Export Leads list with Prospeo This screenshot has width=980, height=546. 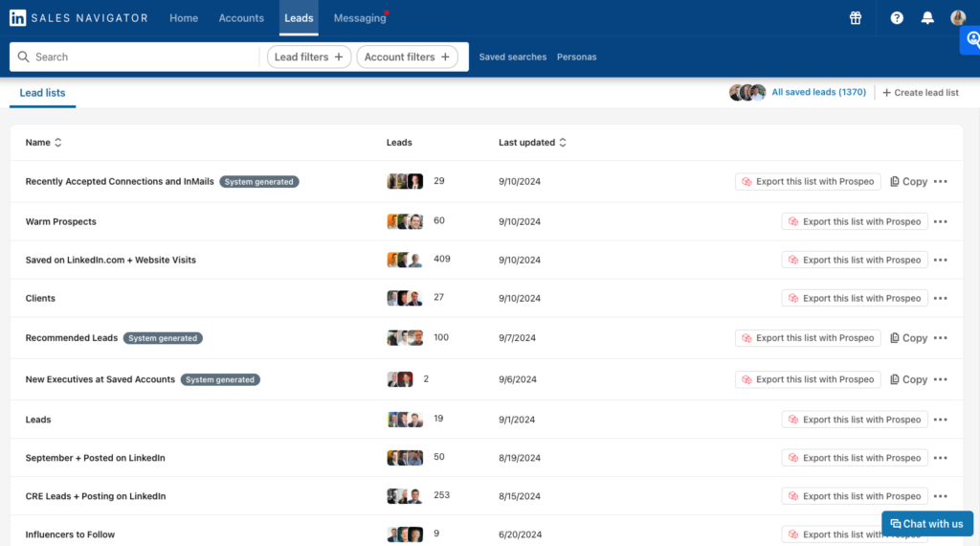(854, 420)
